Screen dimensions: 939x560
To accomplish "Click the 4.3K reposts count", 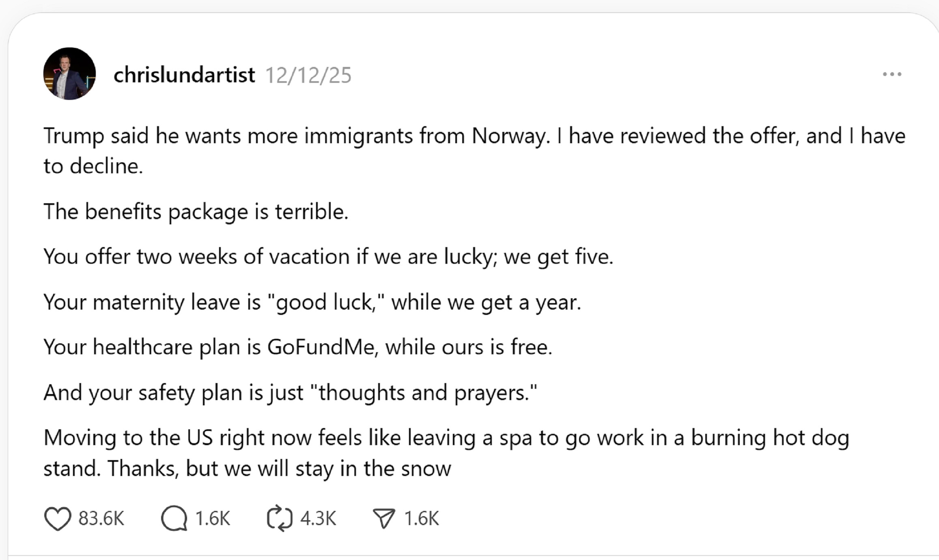I will [x=318, y=519].
